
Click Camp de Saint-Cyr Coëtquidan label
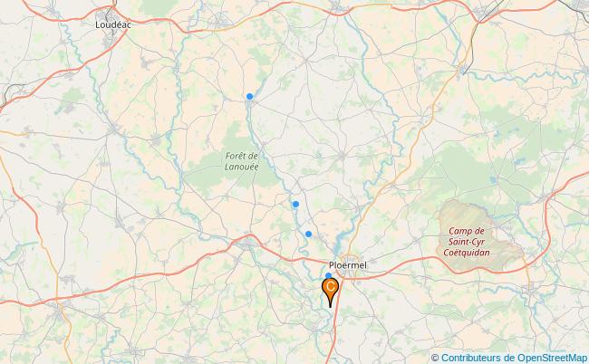467,242
